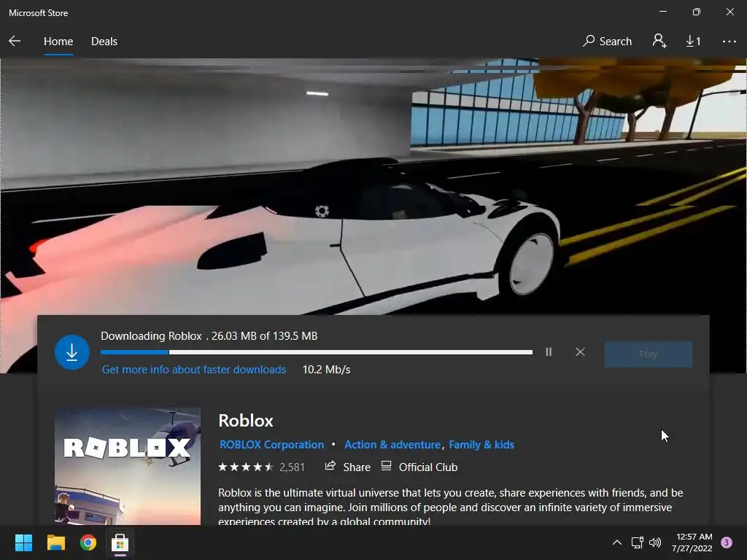Click the disabled Play button
The width and height of the screenshot is (747, 560).
pos(648,354)
